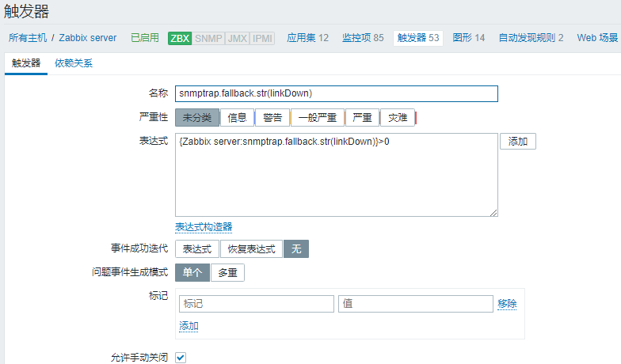621x364 pixels.
Task: Set 事件成功迭代 to 表达式
Action: 196,248
